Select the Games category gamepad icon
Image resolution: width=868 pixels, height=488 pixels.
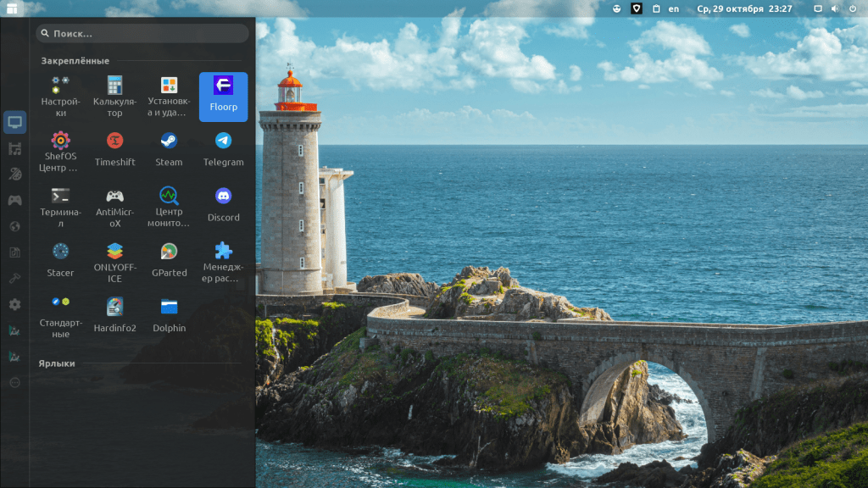pos(14,201)
